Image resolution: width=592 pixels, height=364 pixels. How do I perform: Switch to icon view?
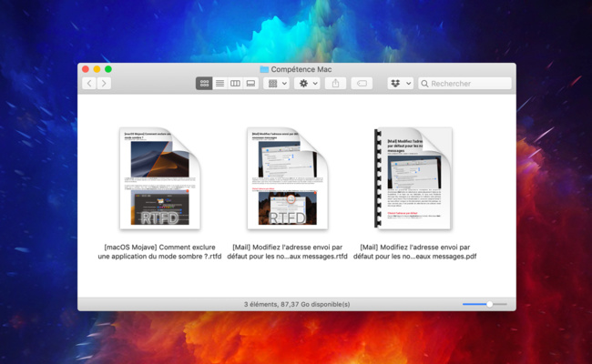[x=204, y=83]
